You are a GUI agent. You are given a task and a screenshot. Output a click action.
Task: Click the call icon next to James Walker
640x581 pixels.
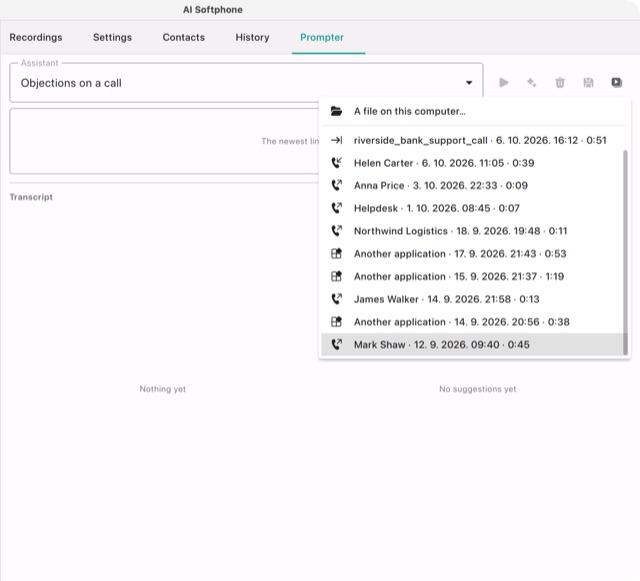tap(336, 299)
